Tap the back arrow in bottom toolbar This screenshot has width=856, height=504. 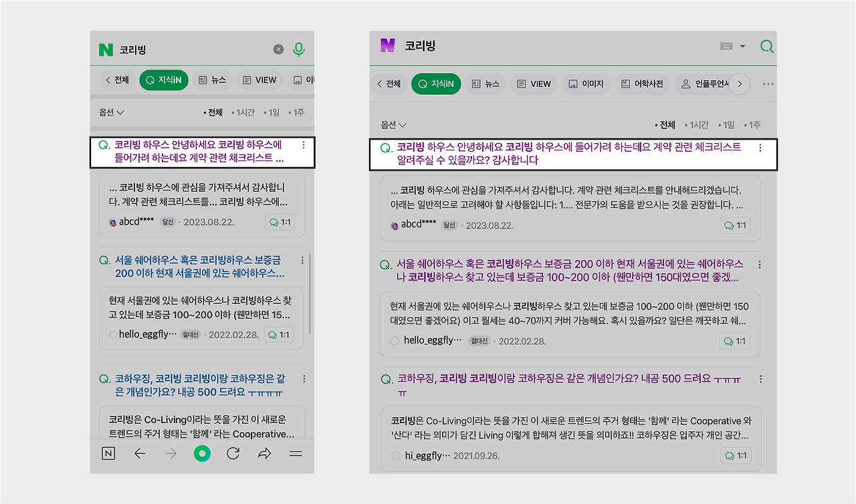pos(140,454)
